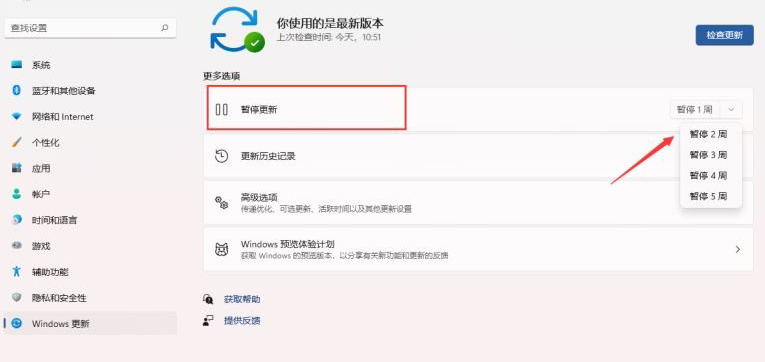The image size is (765, 362).
Task: Open the 获取帮助 link
Action: click(x=242, y=299)
